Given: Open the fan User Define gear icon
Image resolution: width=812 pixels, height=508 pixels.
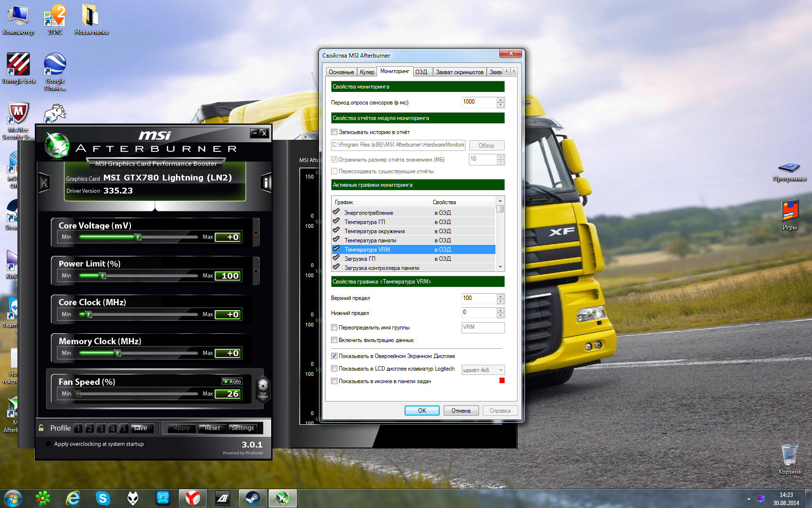Looking at the screenshot, I should click(263, 388).
